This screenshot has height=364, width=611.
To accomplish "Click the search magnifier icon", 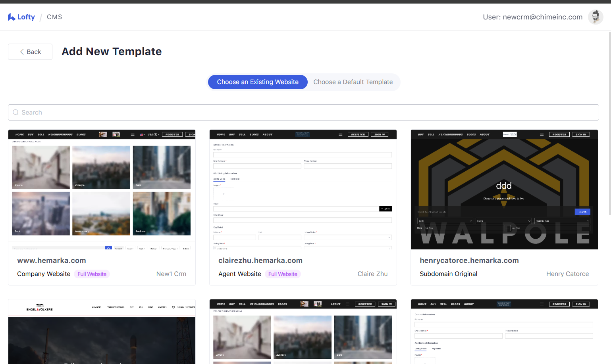I will [x=16, y=113].
